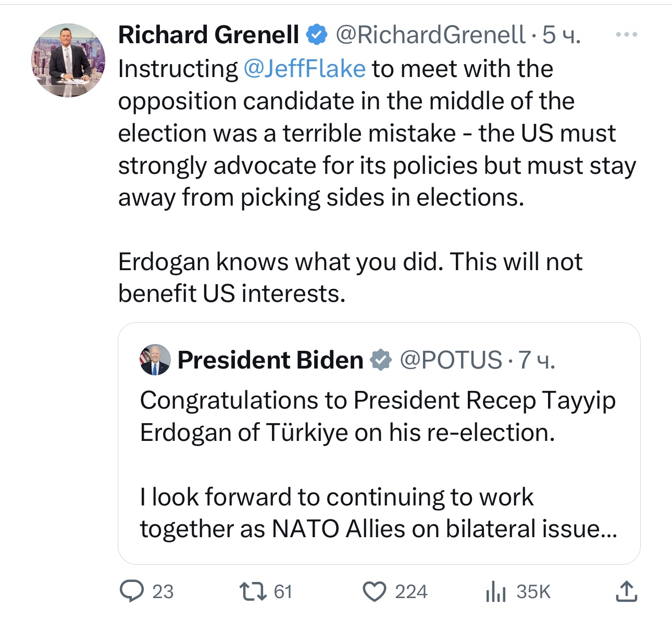Open view analytics bar chart icon

495,592
